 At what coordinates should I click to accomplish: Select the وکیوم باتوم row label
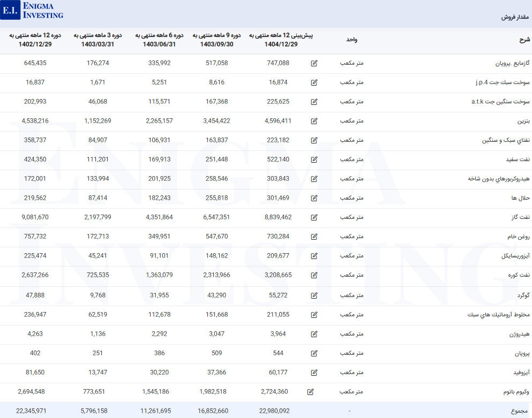point(516,392)
